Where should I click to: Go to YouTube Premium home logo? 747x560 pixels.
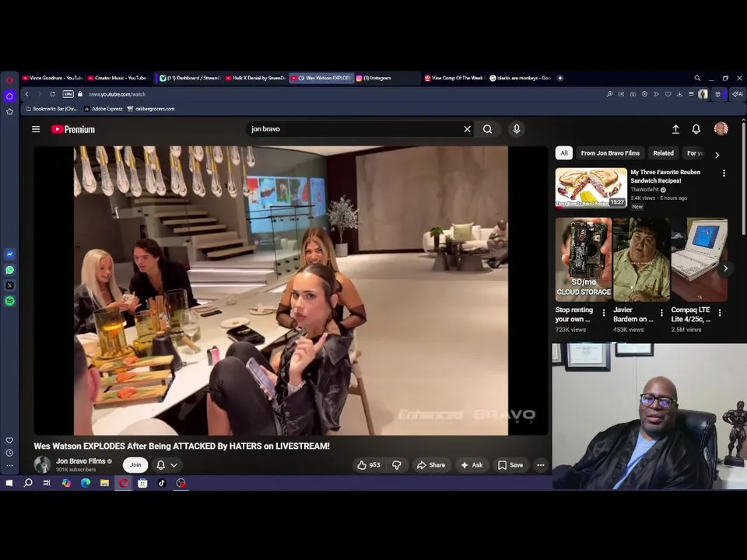(x=73, y=130)
